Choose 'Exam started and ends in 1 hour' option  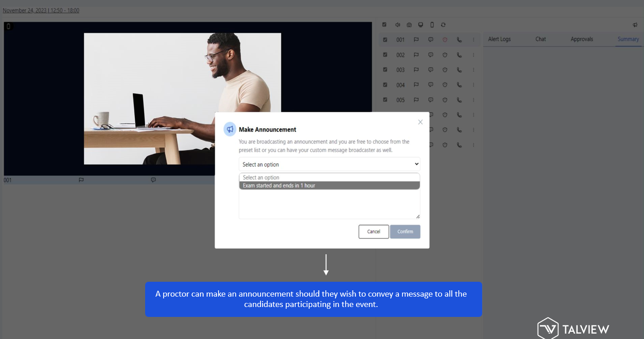tap(329, 185)
